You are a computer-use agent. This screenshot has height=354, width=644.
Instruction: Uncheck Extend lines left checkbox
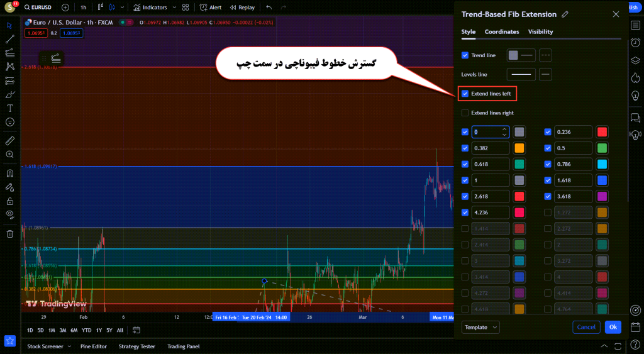[x=465, y=94]
